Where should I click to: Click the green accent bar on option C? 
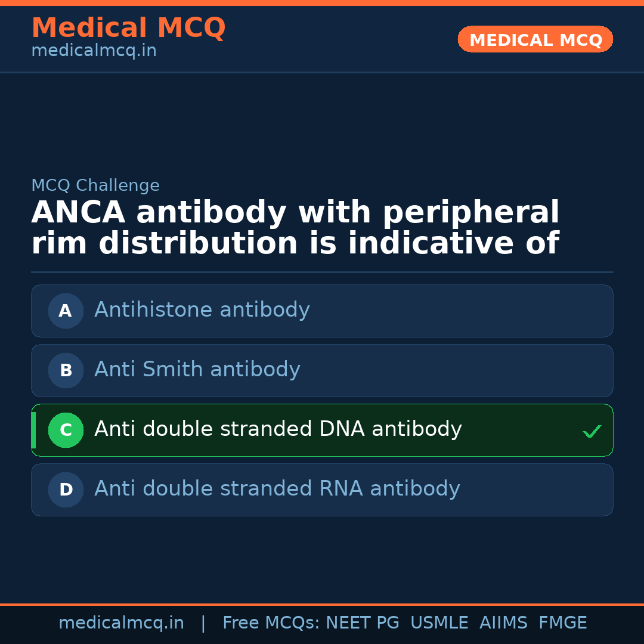pyautogui.click(x=33, y=430)
